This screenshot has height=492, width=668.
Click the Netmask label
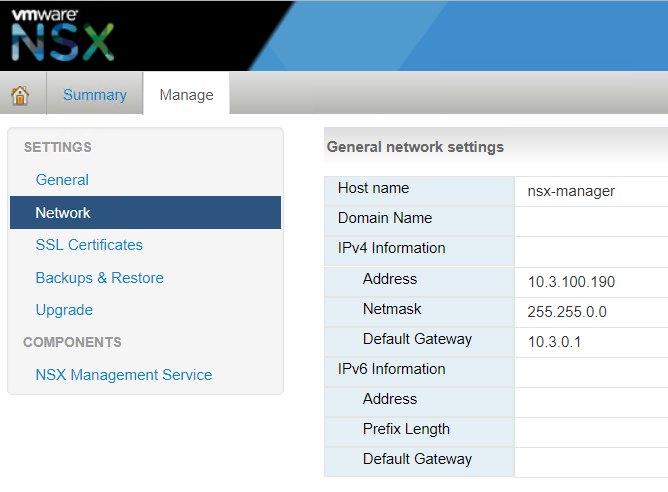pos(392,309)
